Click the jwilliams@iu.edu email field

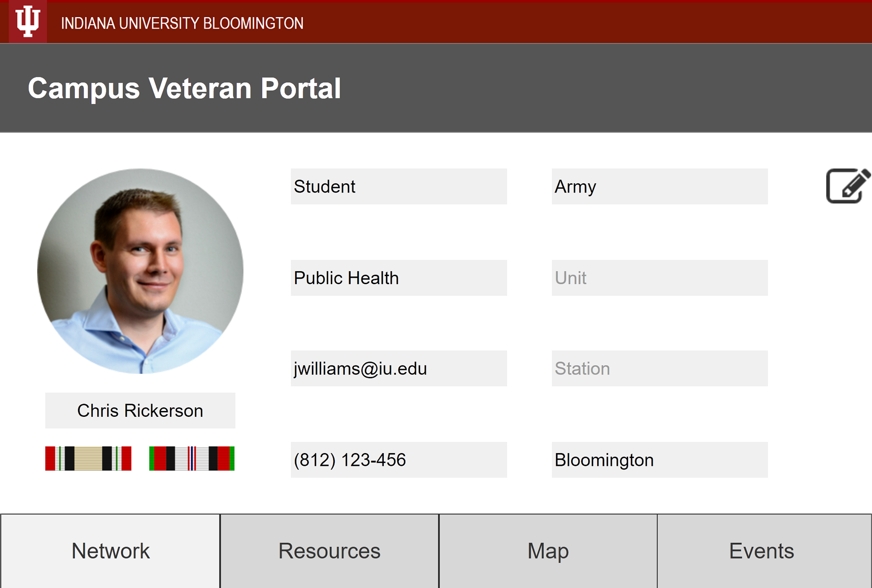pos(399,368)
